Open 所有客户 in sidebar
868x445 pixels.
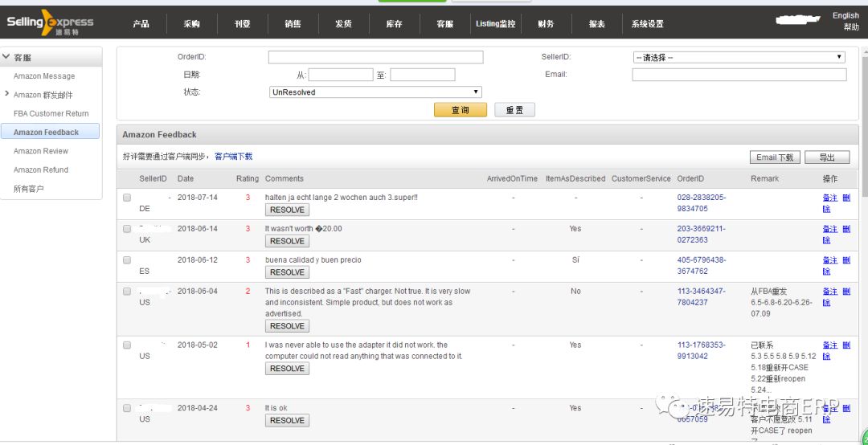pos(29,189)
